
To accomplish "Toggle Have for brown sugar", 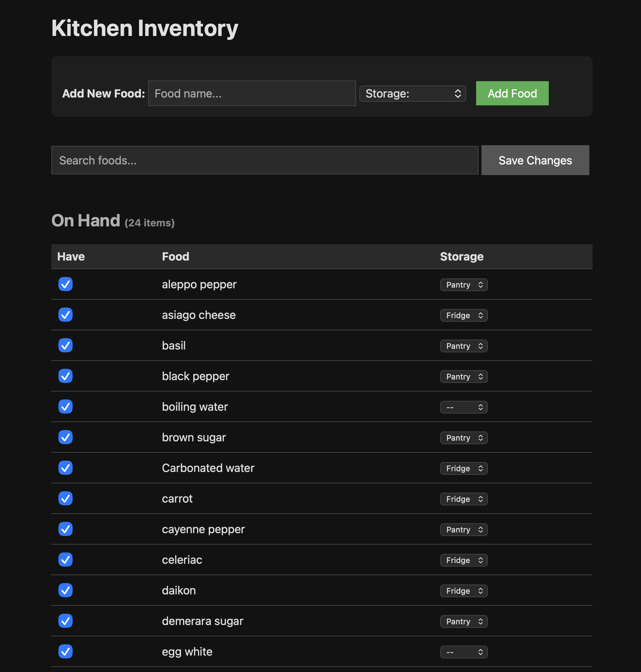I will pos(65,437).
